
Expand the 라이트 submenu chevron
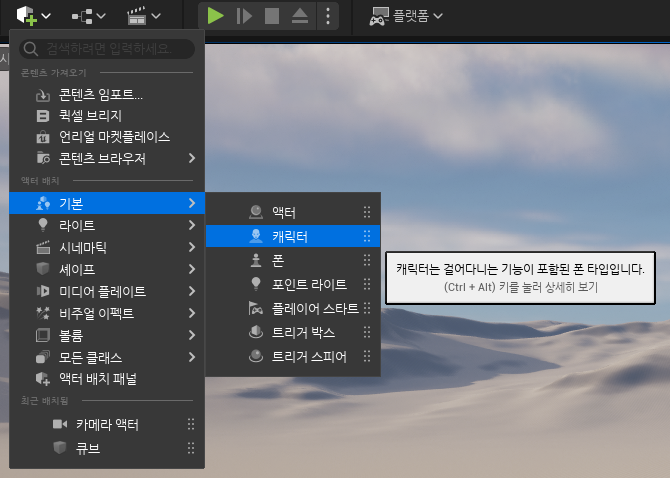[x=192, y=225]
